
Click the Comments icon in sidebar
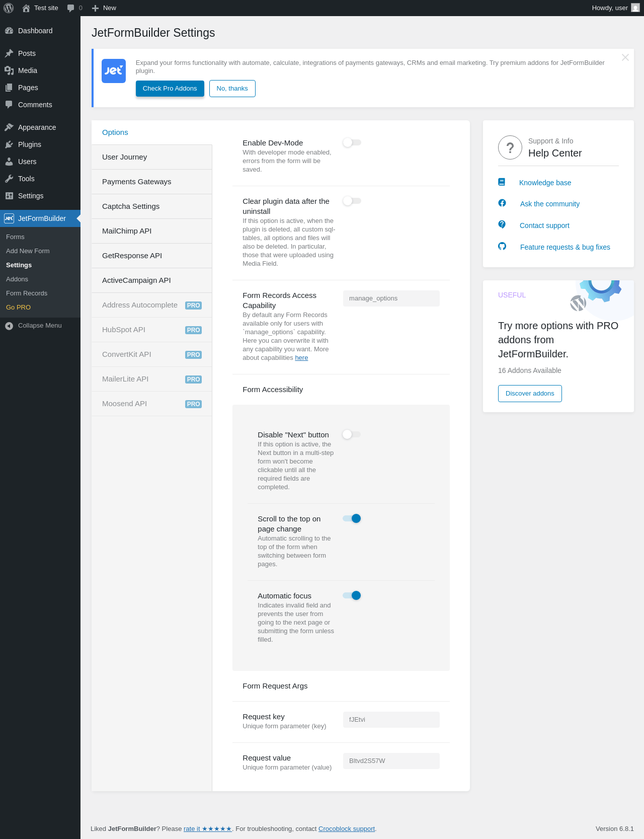point(9,105)
